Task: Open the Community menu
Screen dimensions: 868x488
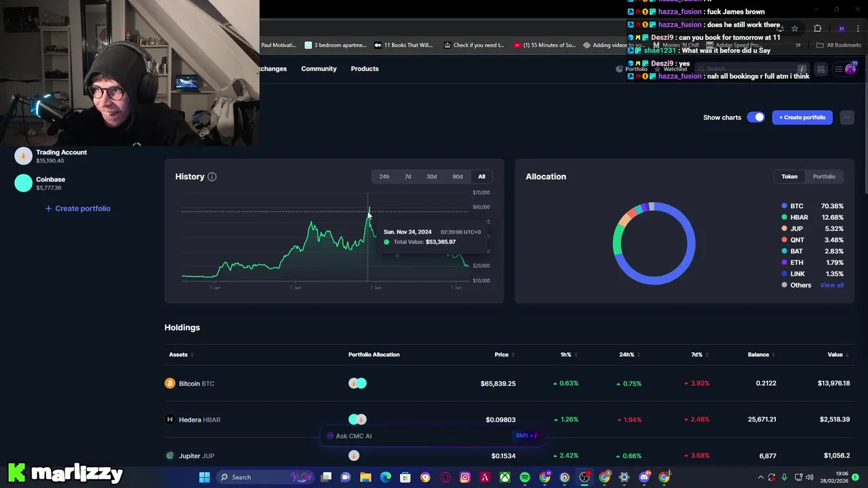Action: 319,68
